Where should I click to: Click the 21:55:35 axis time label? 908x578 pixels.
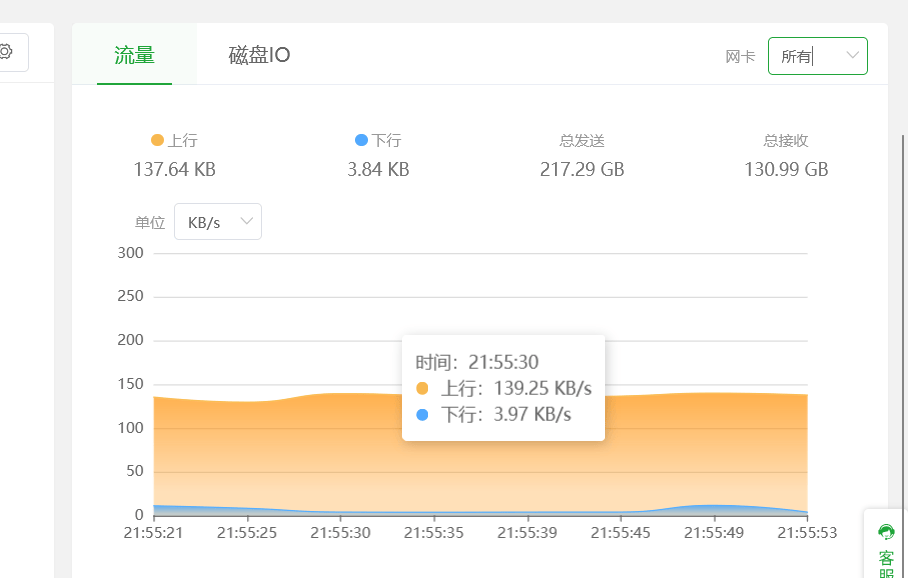click(434, 533)
